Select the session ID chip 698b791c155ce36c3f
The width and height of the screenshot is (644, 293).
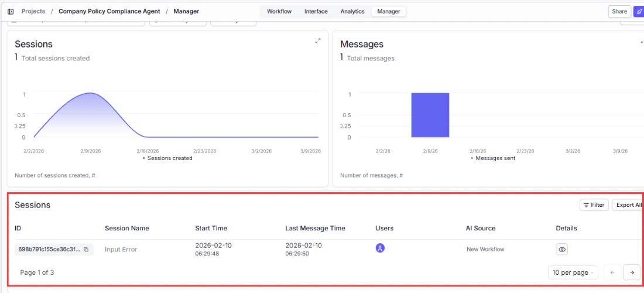54,250
